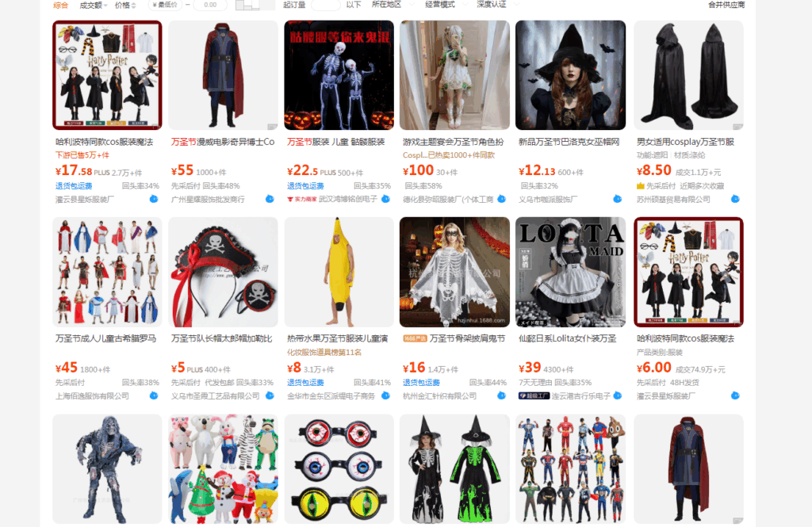Open 万圣节骨架披肩鬼节 product title link
Viewport: 812px width, 527px height.
pos(467,338)
